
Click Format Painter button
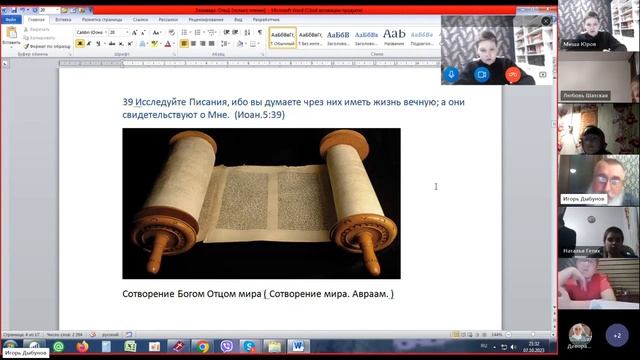click(x=47, y=46)
